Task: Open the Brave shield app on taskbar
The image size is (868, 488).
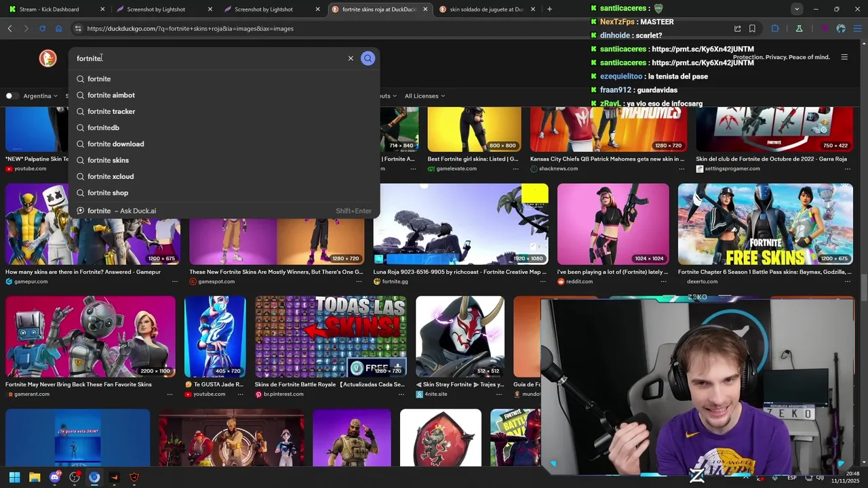Action: point(134,477)
